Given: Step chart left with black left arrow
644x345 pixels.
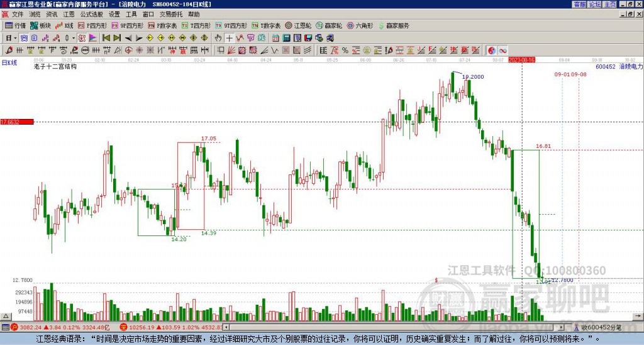Looking at the screenshot, I should [x=128, y=38].
